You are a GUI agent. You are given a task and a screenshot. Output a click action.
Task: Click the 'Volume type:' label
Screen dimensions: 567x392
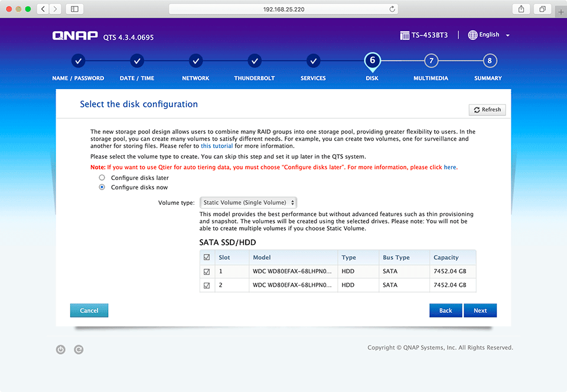(176, 202)
